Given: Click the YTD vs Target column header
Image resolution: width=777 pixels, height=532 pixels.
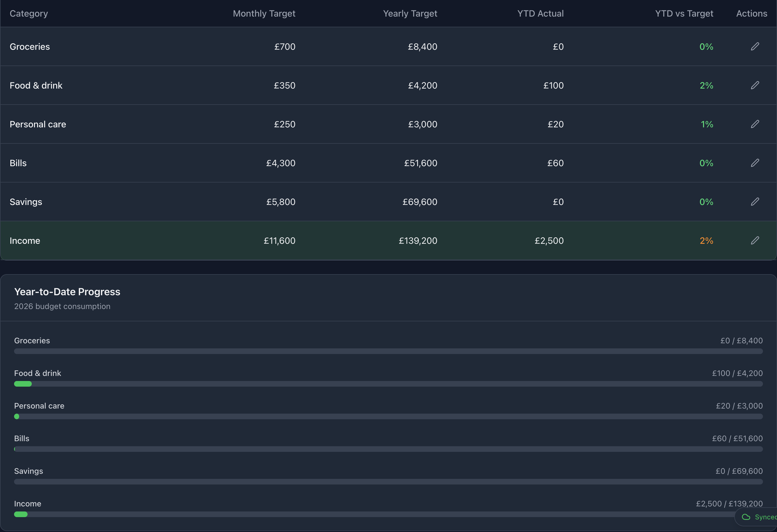Looking at the screenshot, I should pos(684,13).
